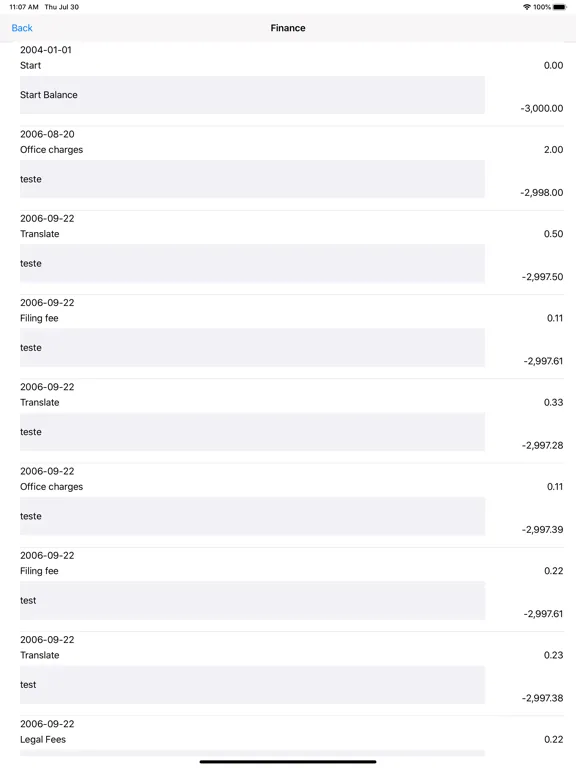Select the Translate entry with amount 0.33

291,421
